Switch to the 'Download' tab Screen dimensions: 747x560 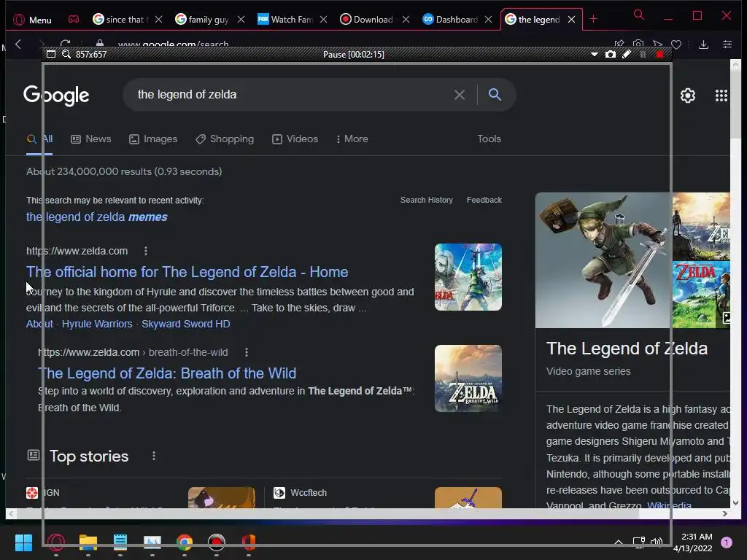367,20
